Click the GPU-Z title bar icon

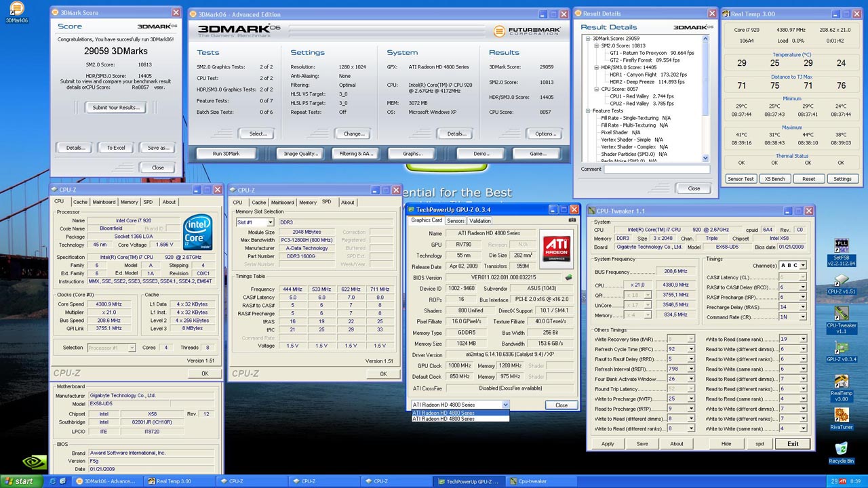(410, 209)
